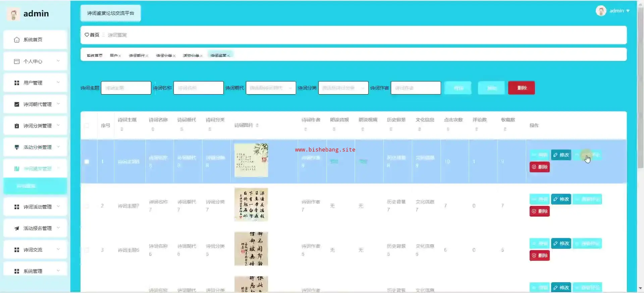Open the admin account menu at the top right
The image size is (644, 293).
(613, 11)
